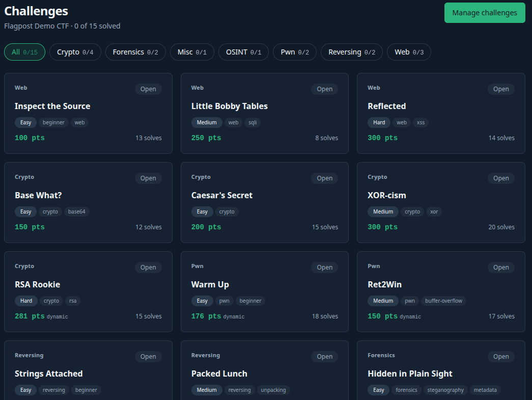This screenshot has width=532, height=400.
Task: Click the Challenges page heading
Action: click(x=36, y=11)
